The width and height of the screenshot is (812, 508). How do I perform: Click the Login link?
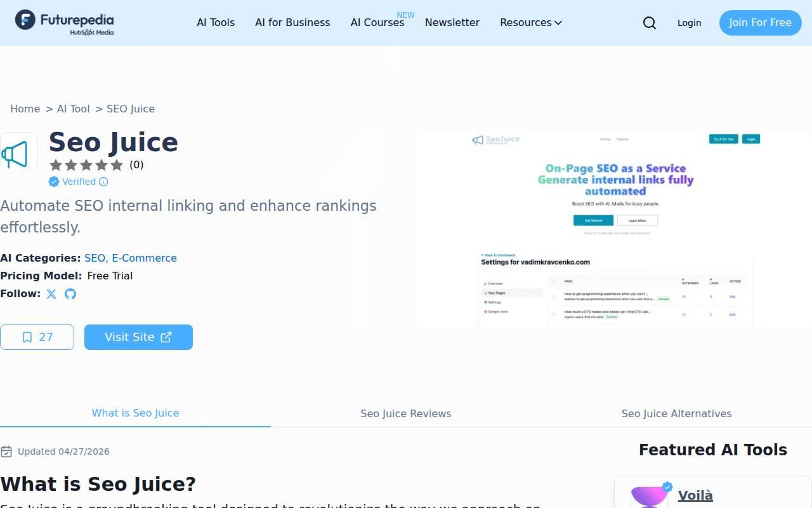(x=689, y=23)
